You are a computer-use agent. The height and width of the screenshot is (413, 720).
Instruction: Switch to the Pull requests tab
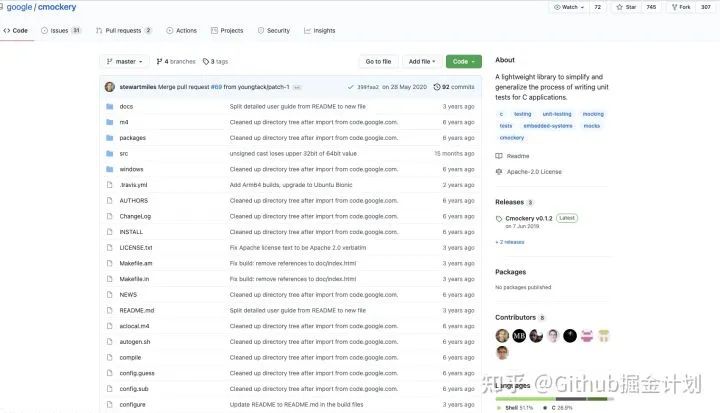tap(124, 31)
